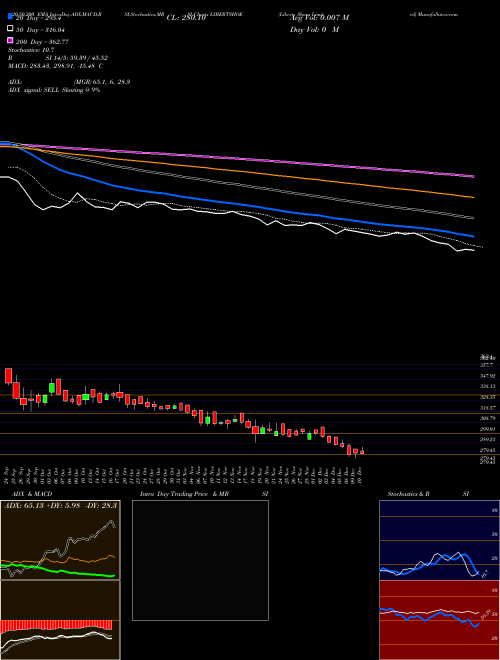Open the MACD red histogram panel

(x=60, y=620)
